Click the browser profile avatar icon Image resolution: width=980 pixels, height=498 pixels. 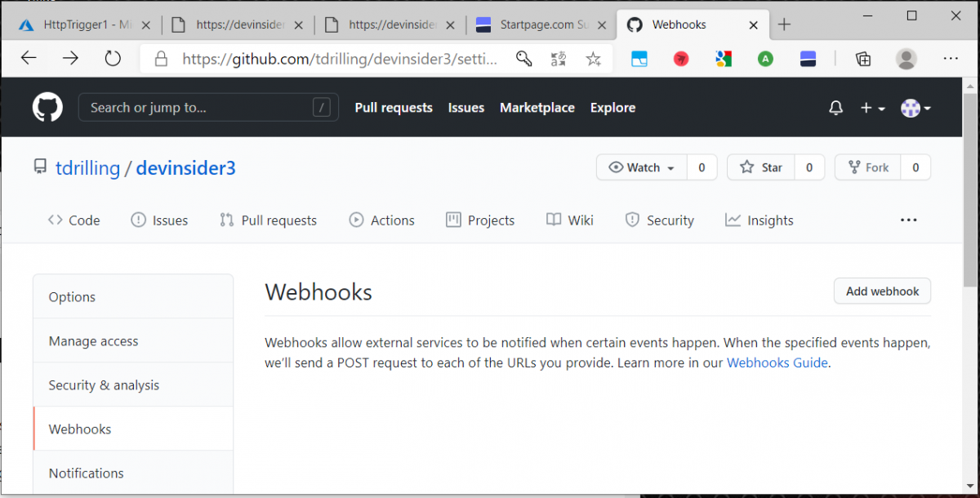click(x=906, y=59)
